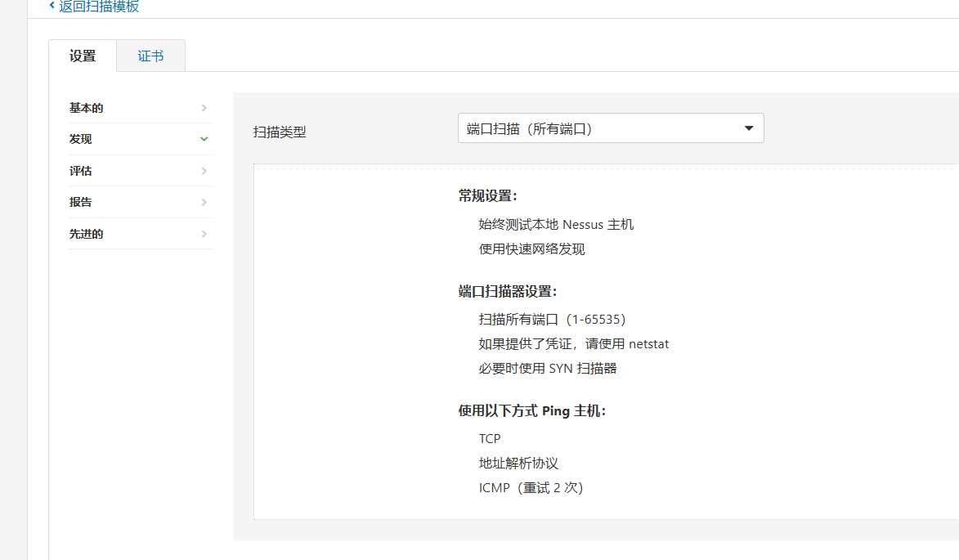This screenshot has width=959, height=560.
Task: Select 基本的 label in the sidebar
Action: point(87,108)
